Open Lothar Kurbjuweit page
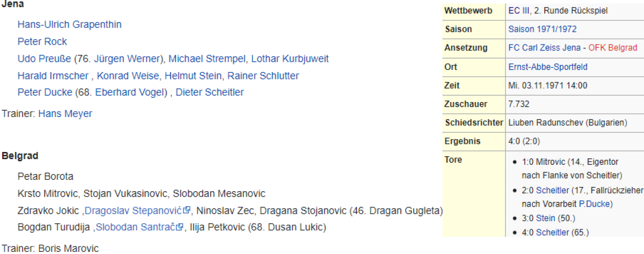The width and height of the screenshot is (644, 254). [290, 59]
